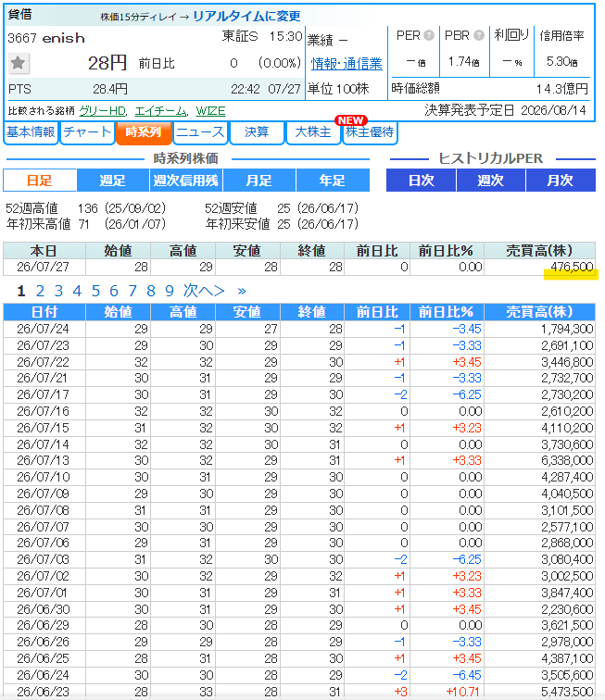
Task: Click the date cell 26/07/06
Action: point(43,543)
